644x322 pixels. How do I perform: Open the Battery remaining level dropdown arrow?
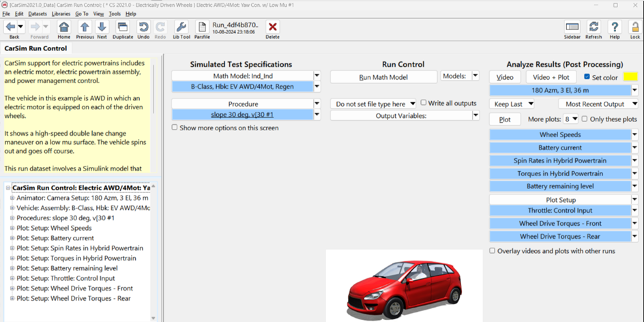(x=635, y=186)
